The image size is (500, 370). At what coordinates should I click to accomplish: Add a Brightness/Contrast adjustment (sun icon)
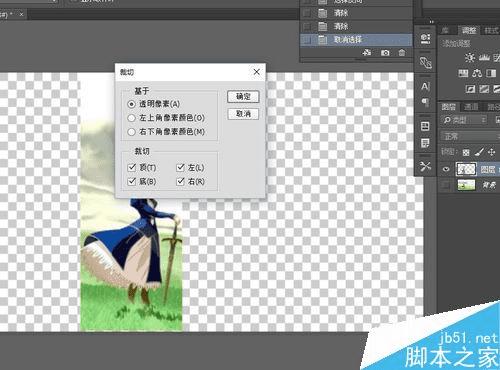click(x=470, y=58)
